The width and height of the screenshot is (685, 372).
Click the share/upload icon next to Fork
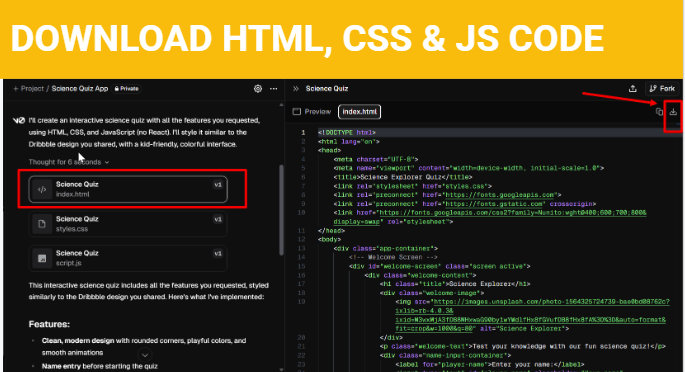[x=633, y=89]
